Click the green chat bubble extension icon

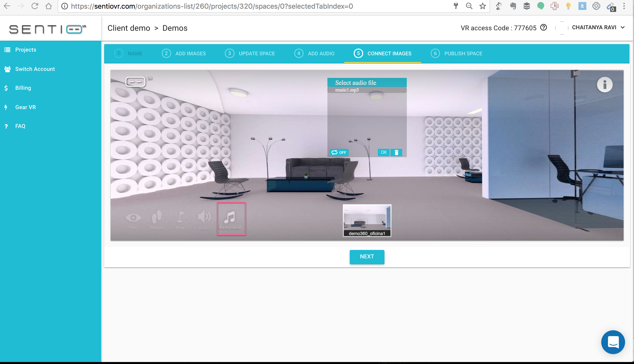click(541, 6)
